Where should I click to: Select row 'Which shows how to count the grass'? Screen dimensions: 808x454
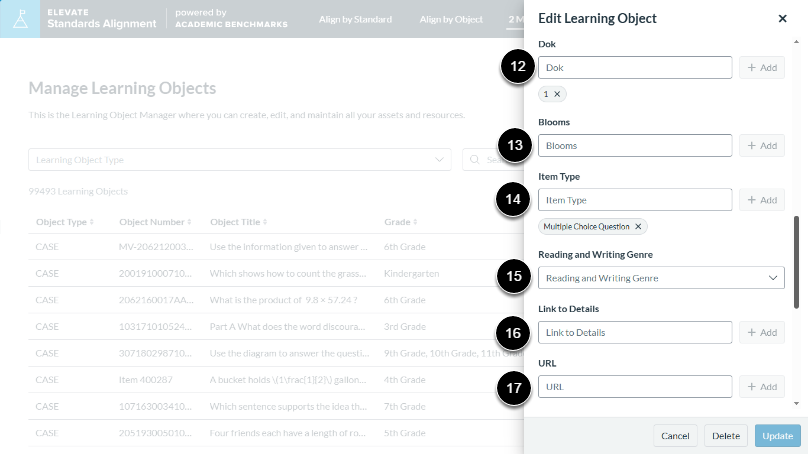click(x=276, y=274)
